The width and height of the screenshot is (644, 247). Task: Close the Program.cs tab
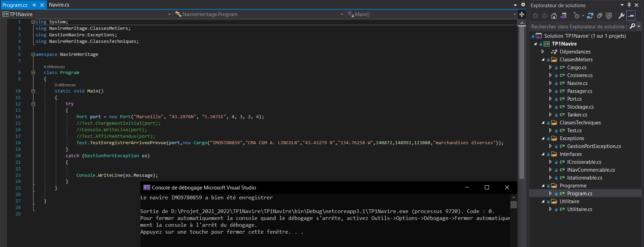tap(42, 5)
